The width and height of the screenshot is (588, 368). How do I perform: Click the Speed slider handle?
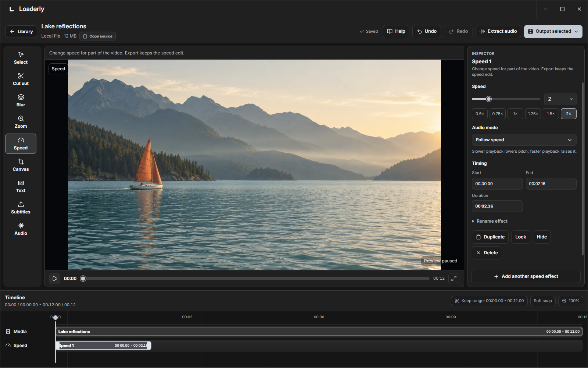tap(488, 99)
